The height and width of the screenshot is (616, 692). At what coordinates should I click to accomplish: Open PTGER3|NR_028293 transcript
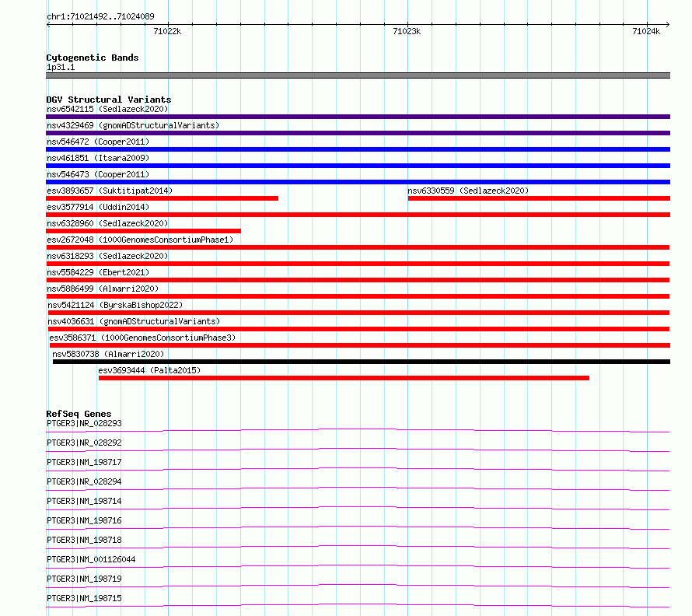coord(84,423)
